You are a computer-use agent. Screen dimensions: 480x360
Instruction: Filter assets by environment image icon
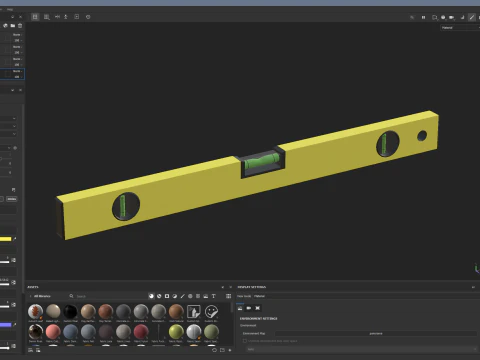tap(206, 296)
